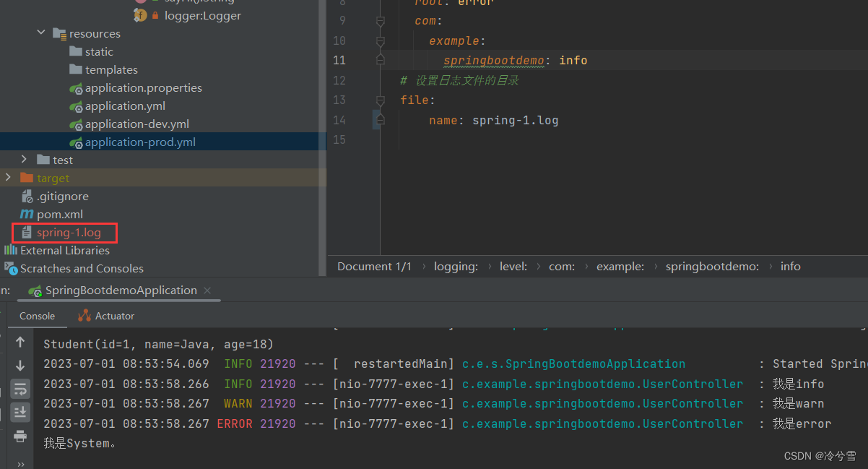868x469 pixels.
Task: Select application-prod.yml in project tree
Action: 140,142
